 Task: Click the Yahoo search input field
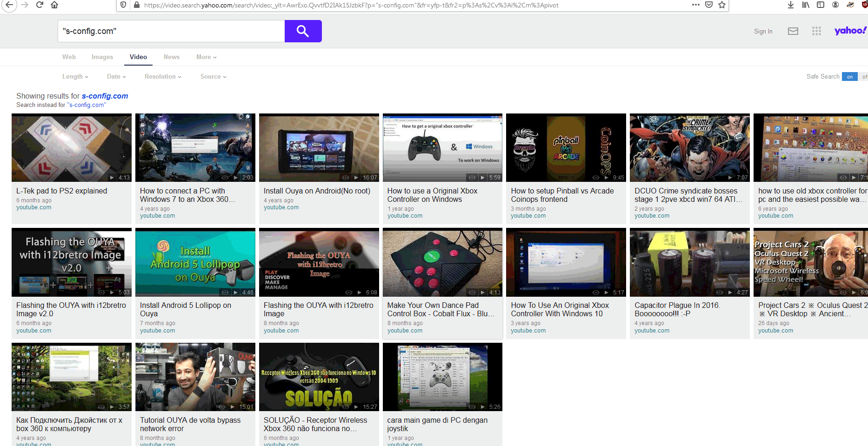pyautogui.click(x=171, y=31)
